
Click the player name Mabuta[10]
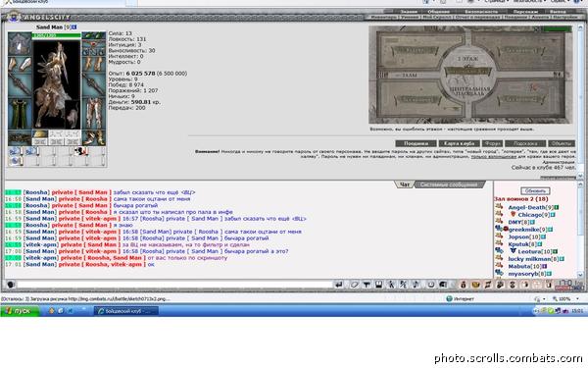pos(524,266)
